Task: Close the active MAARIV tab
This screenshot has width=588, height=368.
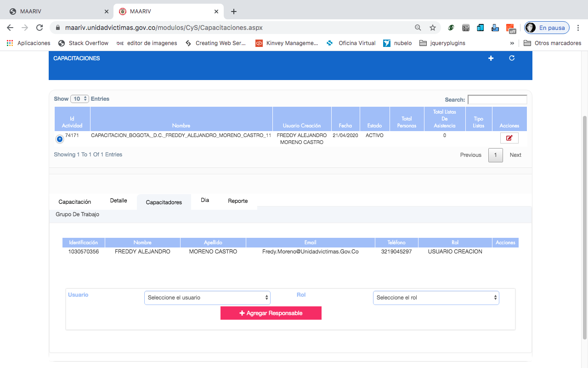Action: point(216,11)
